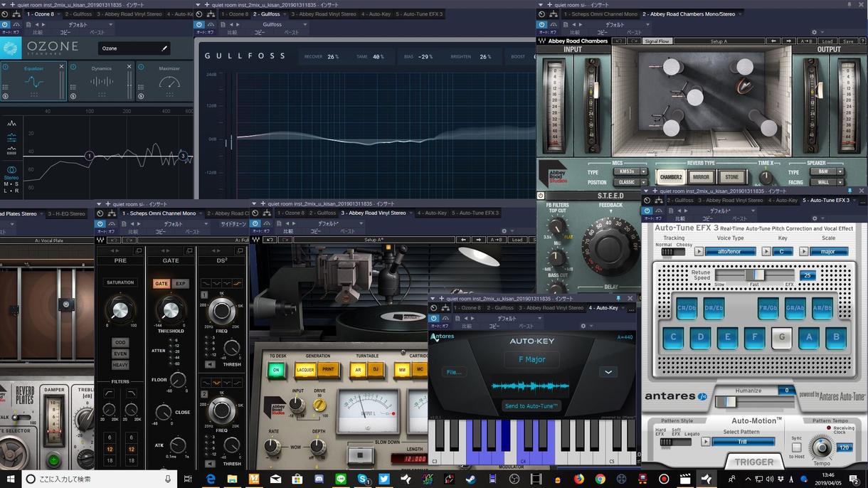This screenshot has width=868, height=488.
Task: Enable the ODD saturation mode in PRE module
Action: pos(120,342)
